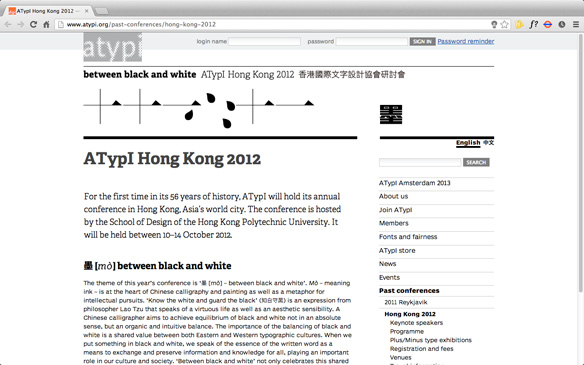Select the English language option

[468, 143]
